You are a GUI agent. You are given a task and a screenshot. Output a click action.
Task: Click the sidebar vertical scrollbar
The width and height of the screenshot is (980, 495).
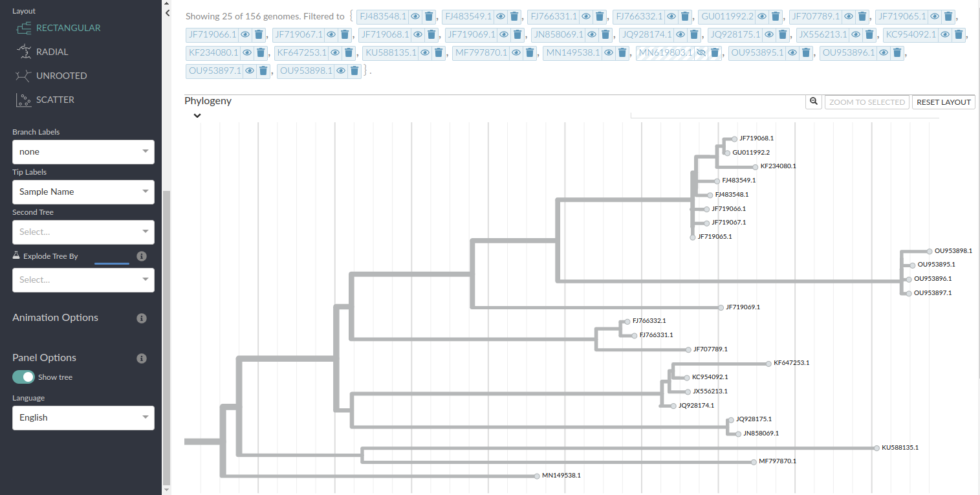(166, 336)
